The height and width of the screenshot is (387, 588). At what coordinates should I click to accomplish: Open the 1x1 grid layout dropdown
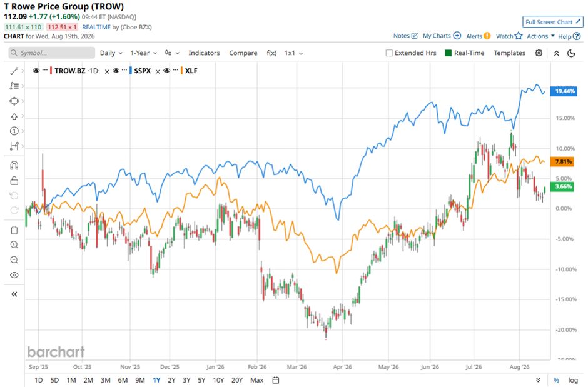[293, 53]
